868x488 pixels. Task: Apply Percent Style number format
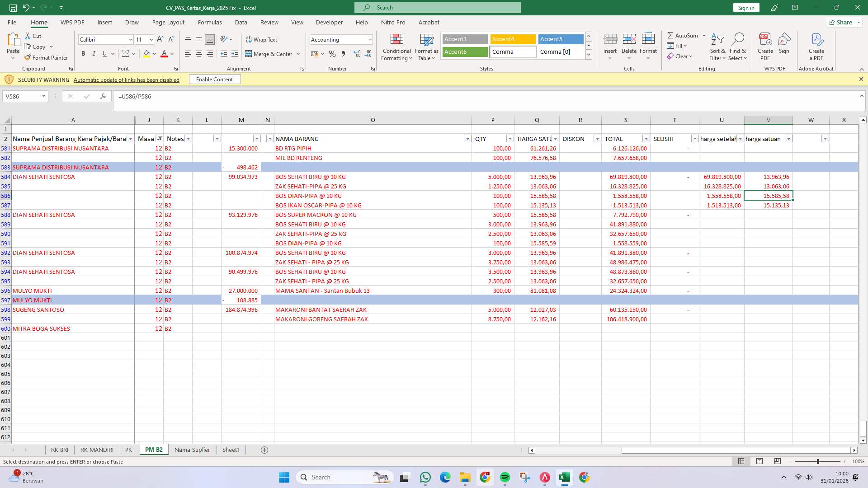tap(332, 54)
